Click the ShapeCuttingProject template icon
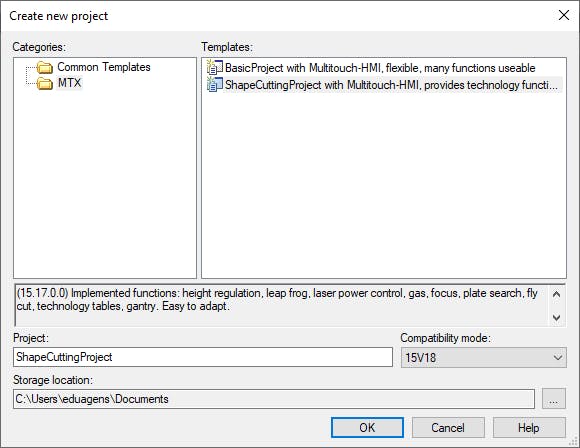 [215, 84]
